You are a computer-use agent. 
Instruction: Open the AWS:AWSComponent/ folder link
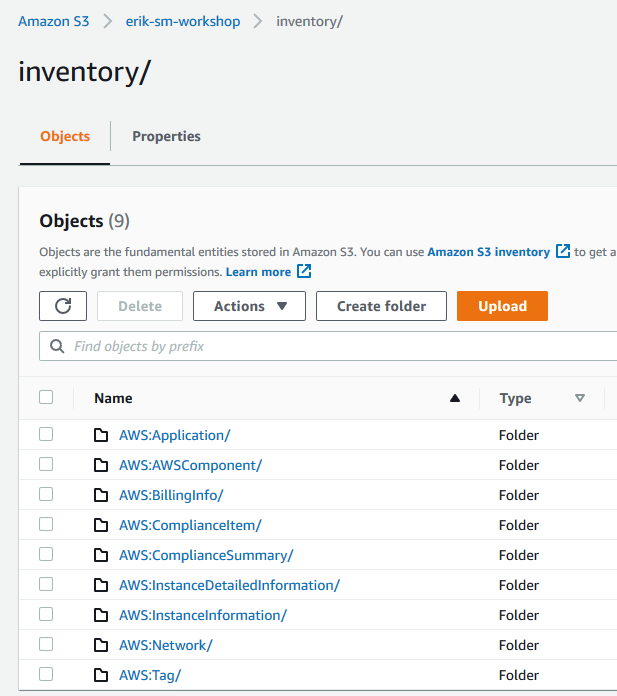190,465
